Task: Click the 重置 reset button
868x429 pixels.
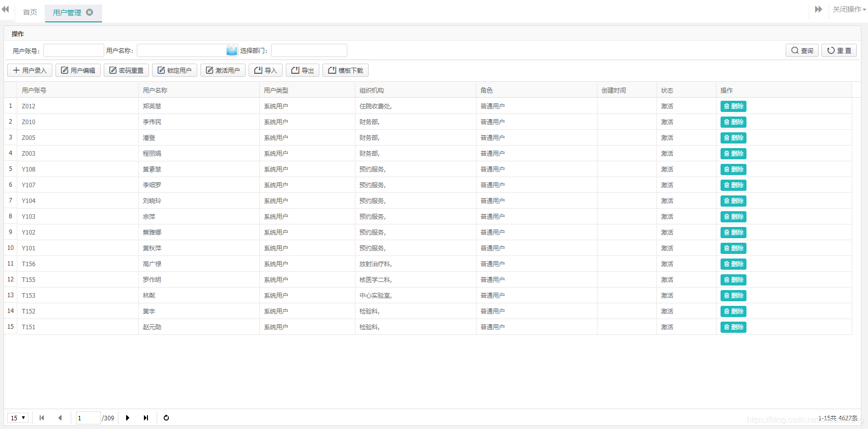Action: pyautogui.click(x=839, y=50)
